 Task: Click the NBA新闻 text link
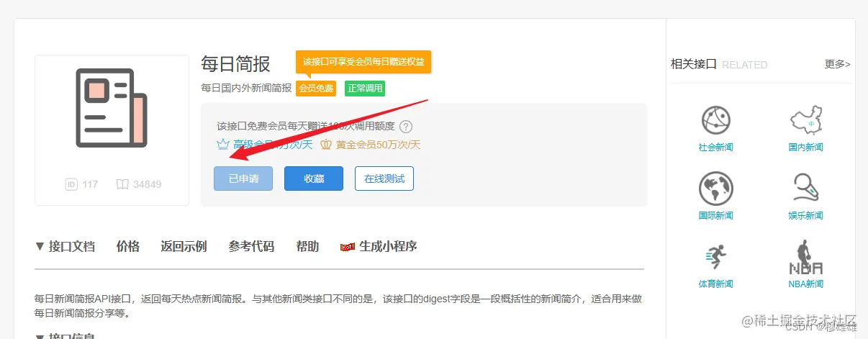tap(805, 284)
